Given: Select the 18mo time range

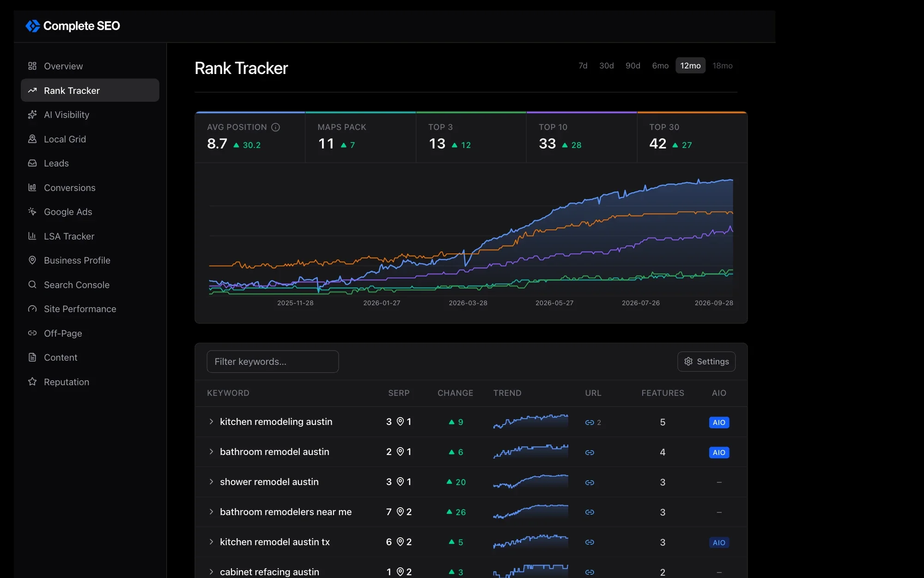Looking at the screenshot, I should tap(723, 66).
